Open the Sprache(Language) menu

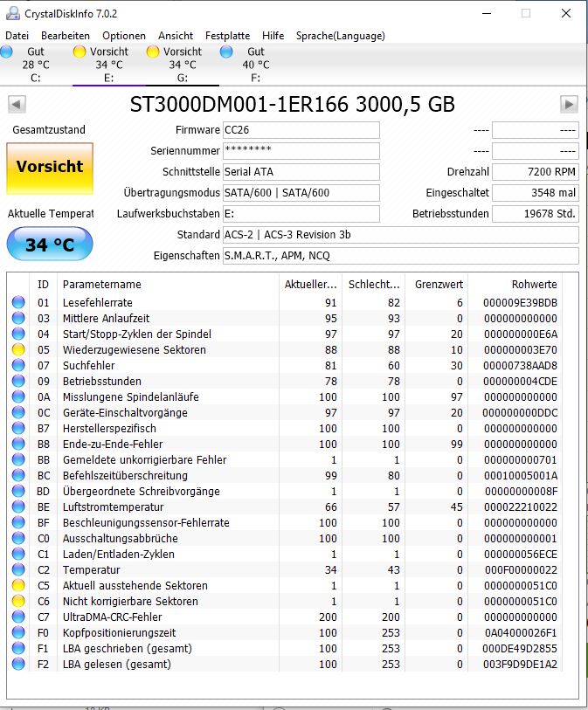340,36
